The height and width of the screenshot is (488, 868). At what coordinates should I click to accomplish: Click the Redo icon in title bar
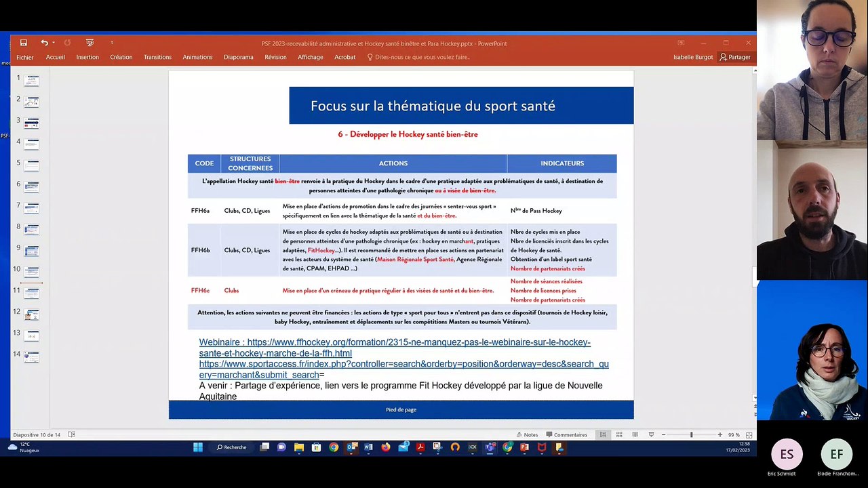[67, 43]
